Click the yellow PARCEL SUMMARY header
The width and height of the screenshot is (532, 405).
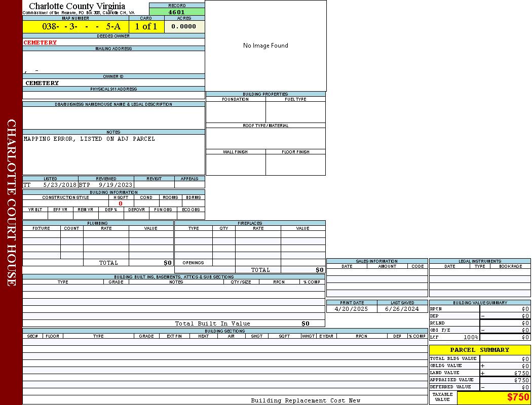[479, 350]
